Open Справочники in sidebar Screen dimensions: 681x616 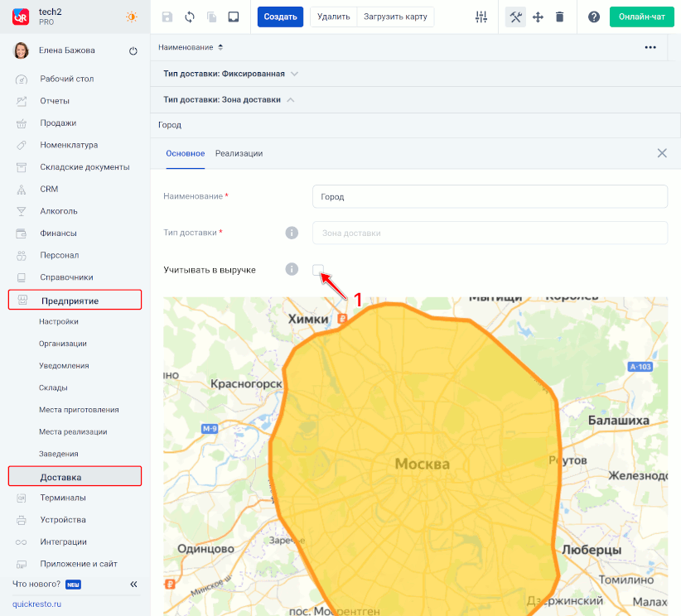coord(66,277)
